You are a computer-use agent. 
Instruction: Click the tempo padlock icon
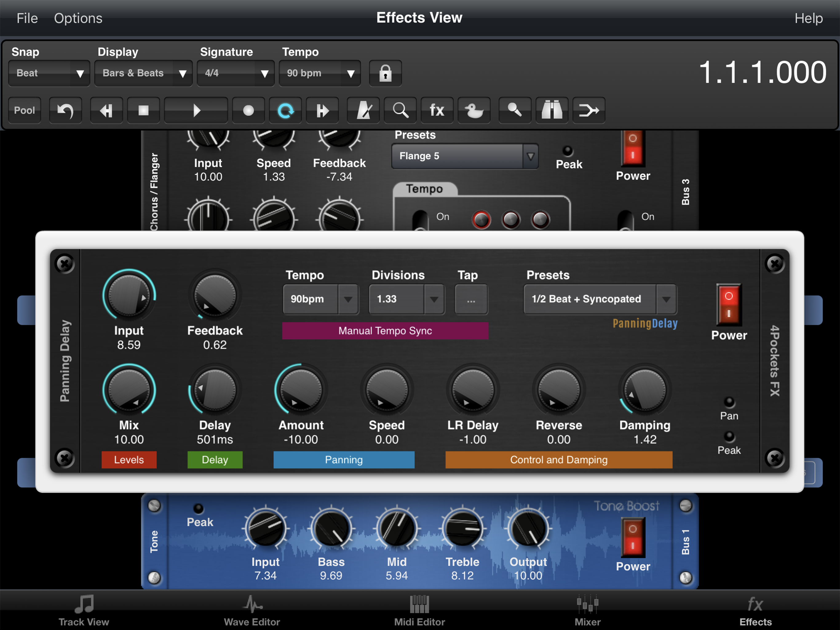pos(385,73)
